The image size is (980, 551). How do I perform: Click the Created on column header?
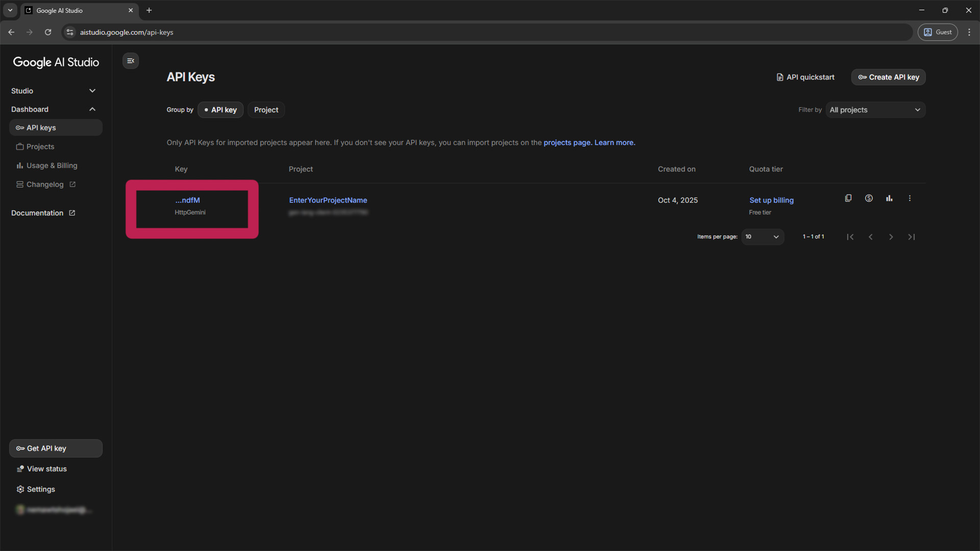676,169
